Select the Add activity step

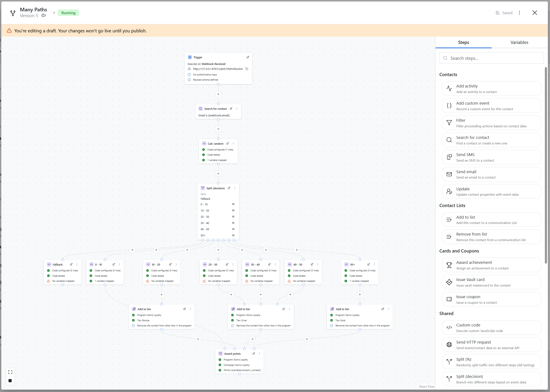tap(491, 89)
